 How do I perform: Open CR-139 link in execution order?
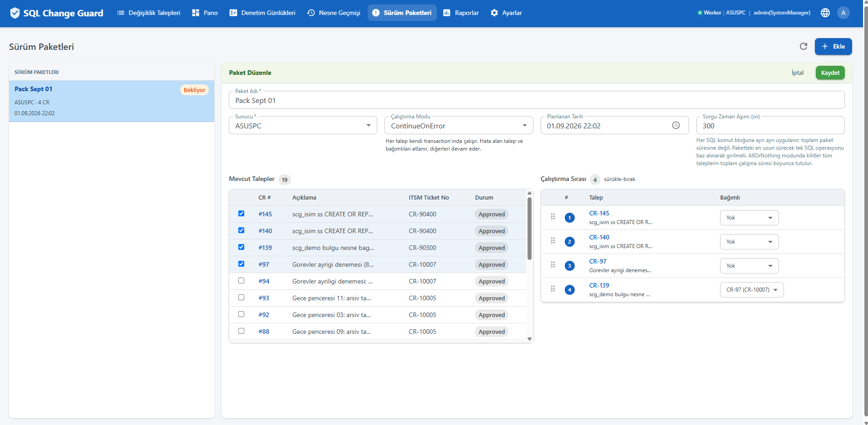point(599,285)
